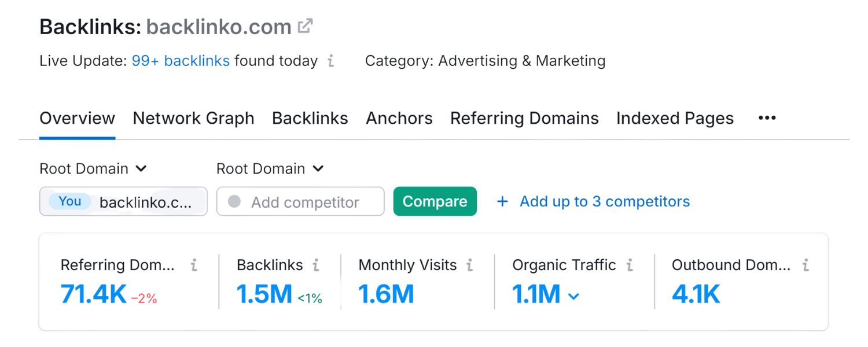Open the ellipsis menu for more report tabs
The image size is (868, 347).
766,118
